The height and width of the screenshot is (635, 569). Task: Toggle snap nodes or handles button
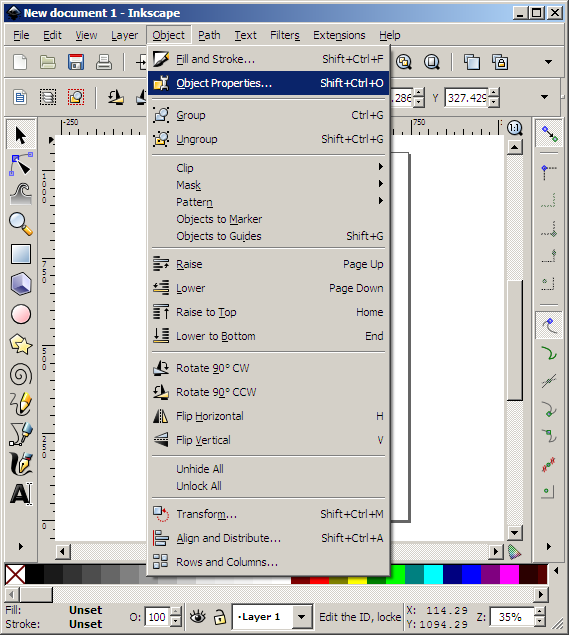550,325
